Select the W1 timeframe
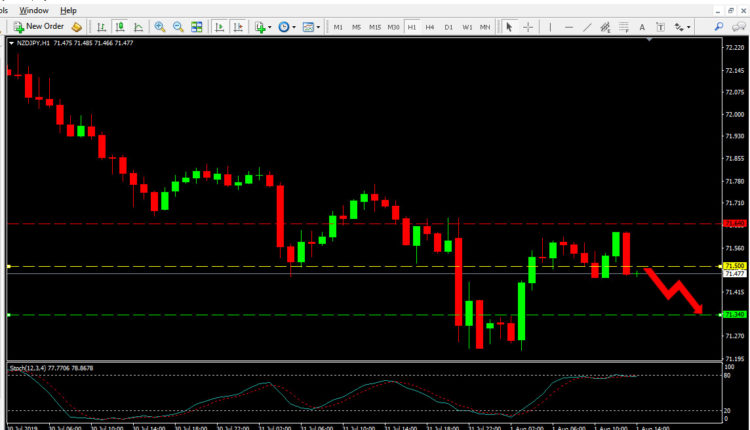This screenshot has width=750, height=430. (467, 27)
